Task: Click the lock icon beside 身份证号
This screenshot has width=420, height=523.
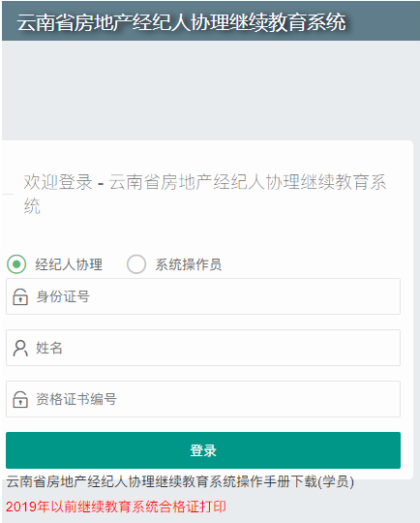Action: 20,296
